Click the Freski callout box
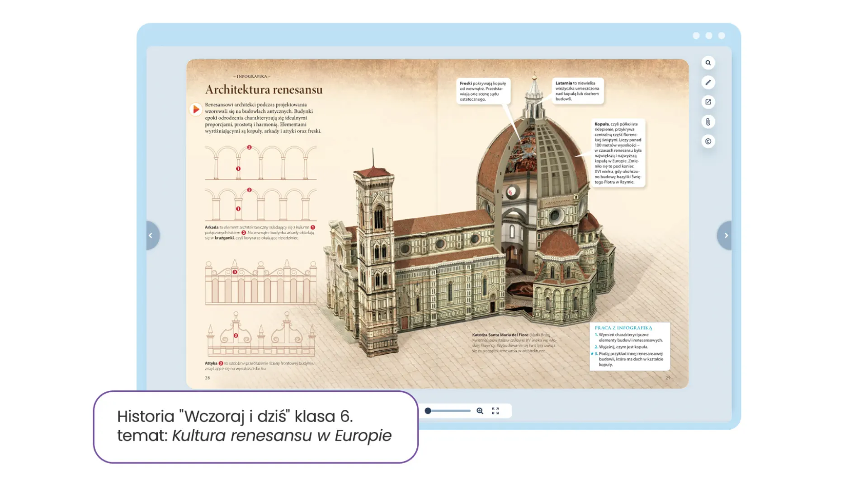Viewport: 868px width, 488px height. [483, 91]
